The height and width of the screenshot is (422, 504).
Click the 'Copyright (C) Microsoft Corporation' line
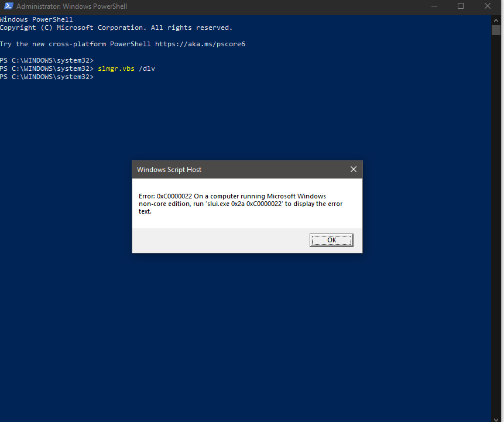click(116, 28)
